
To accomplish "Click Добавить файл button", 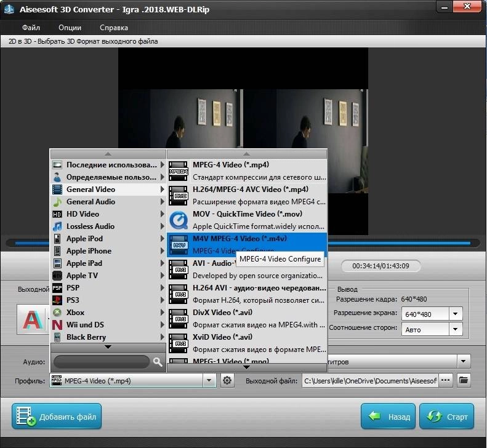I will 57,417.
